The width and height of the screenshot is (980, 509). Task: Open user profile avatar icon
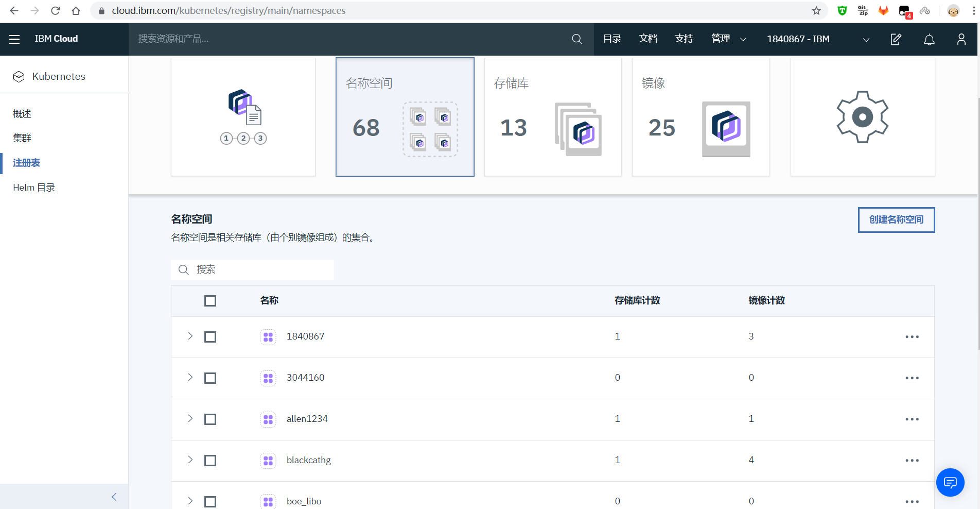coord(961,39)
